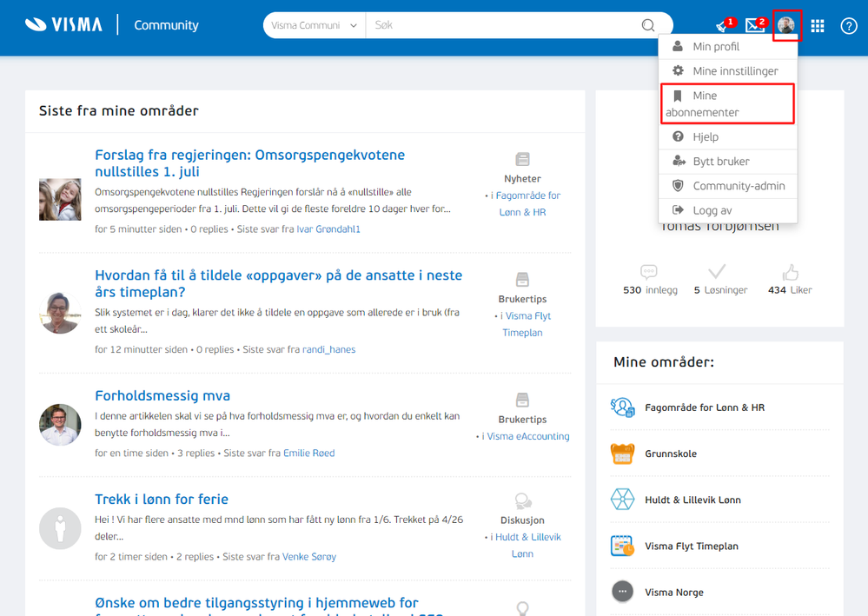Open the Grunnskole area
The height and width of the screenshot is (616, 868).
[x=671, y=454]
